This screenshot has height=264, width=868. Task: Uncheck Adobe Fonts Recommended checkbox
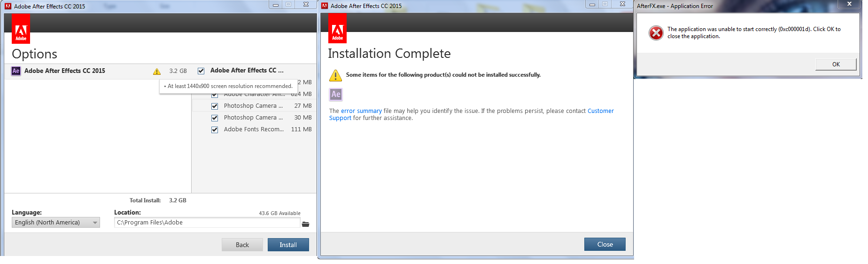[x=215, y=130]
